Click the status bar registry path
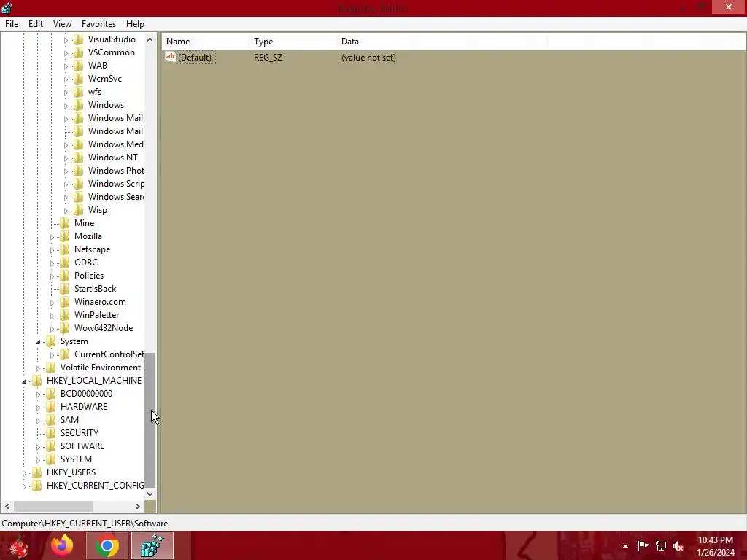Image resolution: width=747 pixels, height=560 pixels. point(85,524)
